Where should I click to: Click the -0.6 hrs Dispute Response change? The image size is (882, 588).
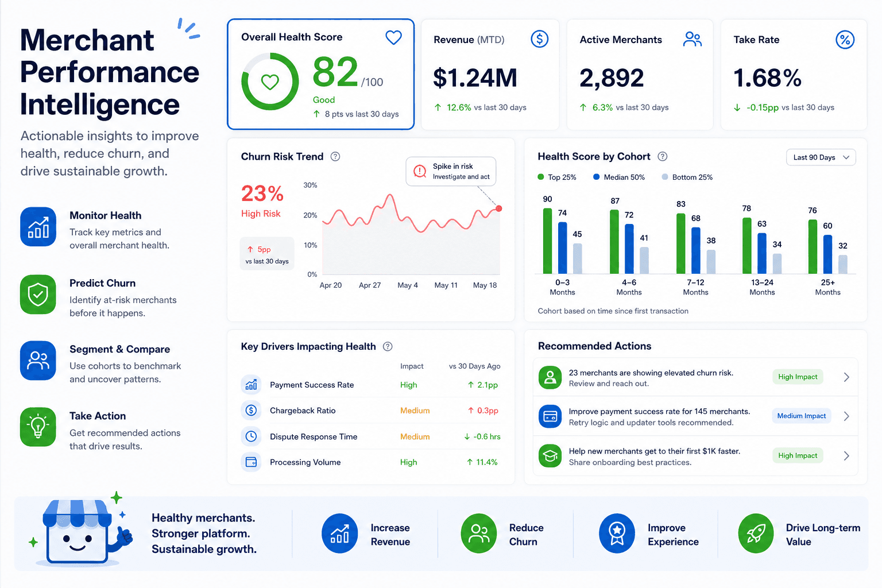[482, 436]
